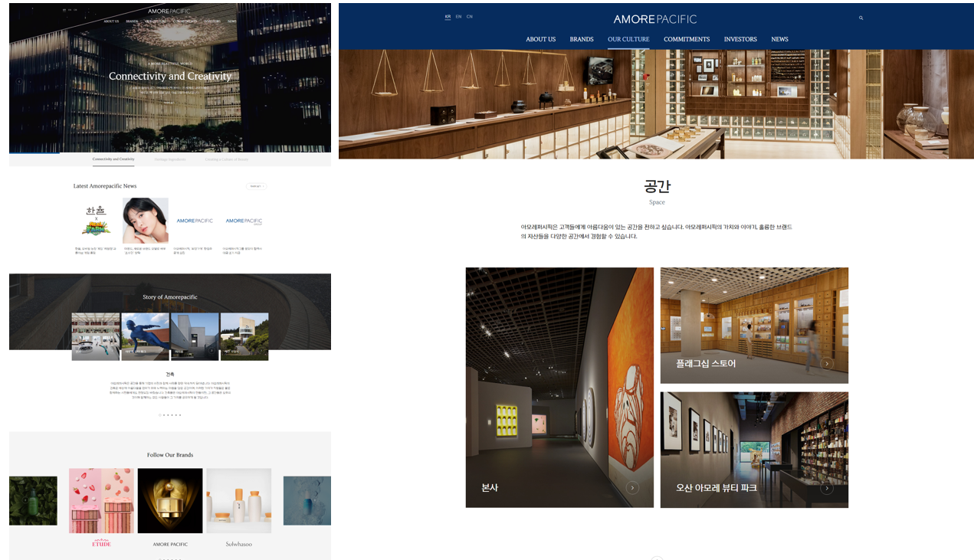Open the arrow icon on 오산 아모레 뷰티 파크 card
Screen dimensions: 974x560
click(x=827, y=488)
